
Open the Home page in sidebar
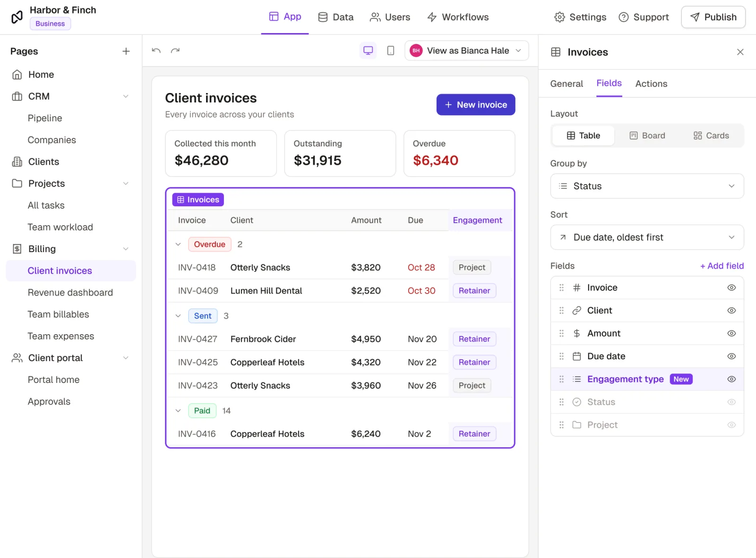71,75
